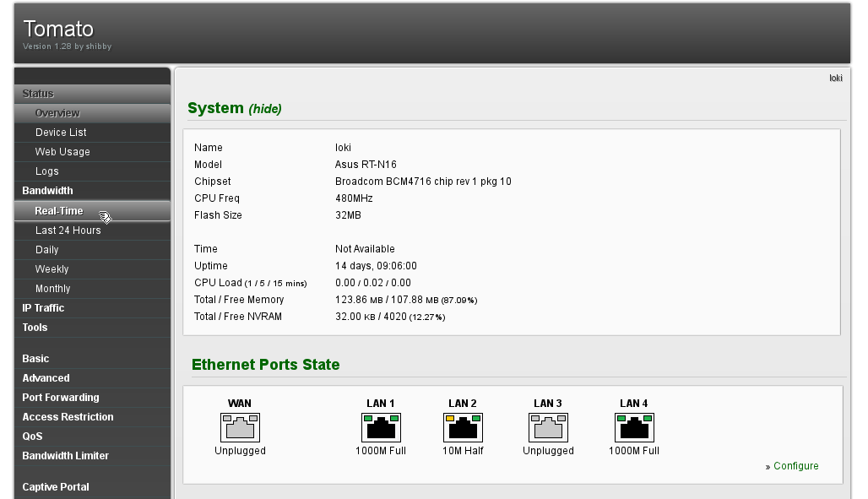The height and width of the screenshot is (499, 868).
Task: Click the '480MHz' CPU frequency value
Action: point(354,198)
